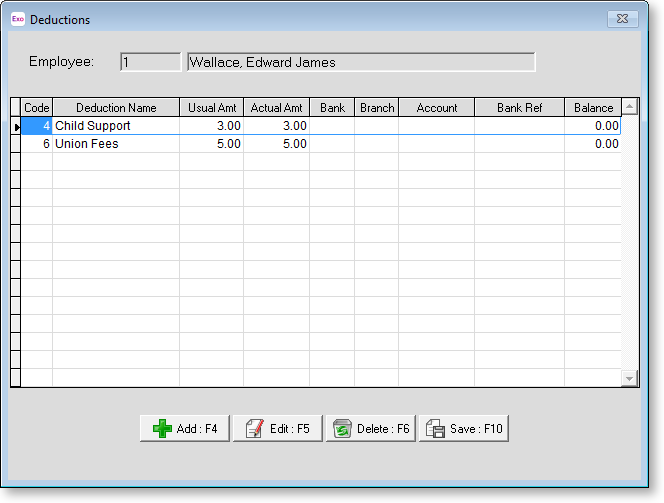The width and height of the screenshot is (664, 503).
Task: Click the Delete trash bin icon
Action: click(342, 429)
